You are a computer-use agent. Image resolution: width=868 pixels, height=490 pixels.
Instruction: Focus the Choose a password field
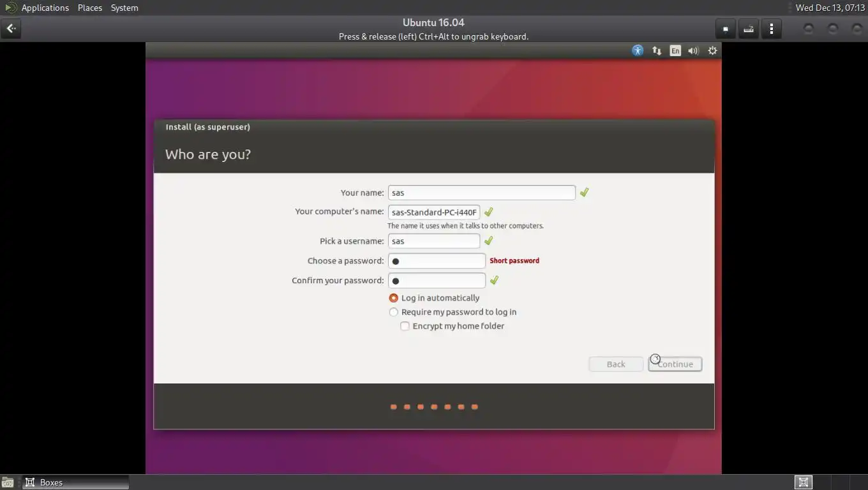tap(437, 261)
